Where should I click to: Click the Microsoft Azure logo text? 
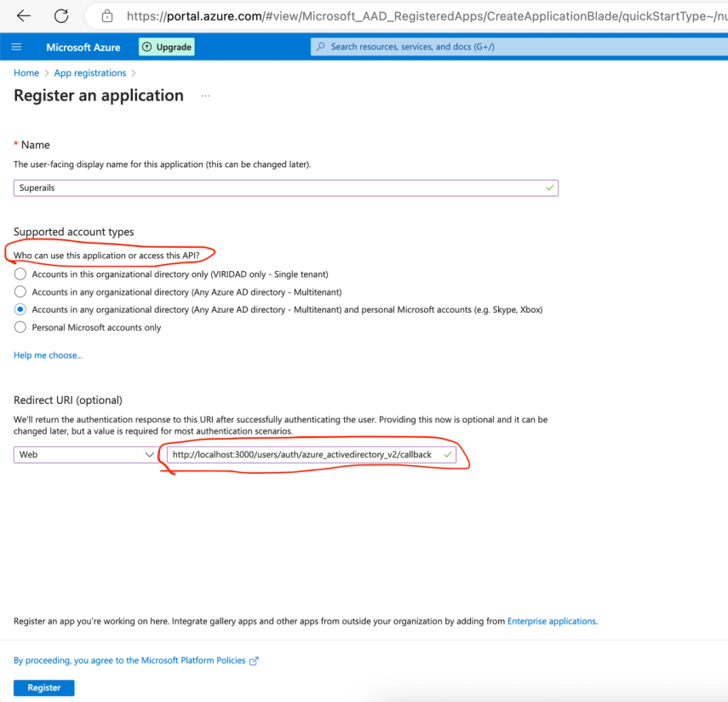pyautogui.click(x=83, y=48)
